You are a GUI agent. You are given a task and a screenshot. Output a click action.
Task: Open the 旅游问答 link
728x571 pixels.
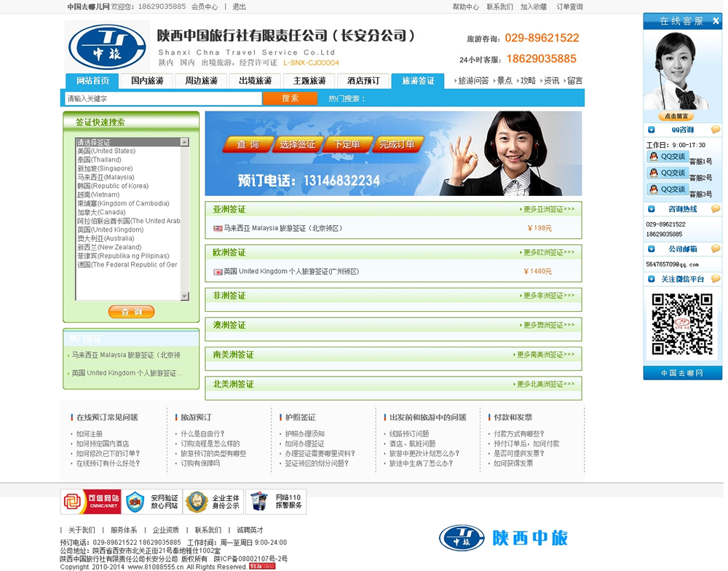point(473,81)
